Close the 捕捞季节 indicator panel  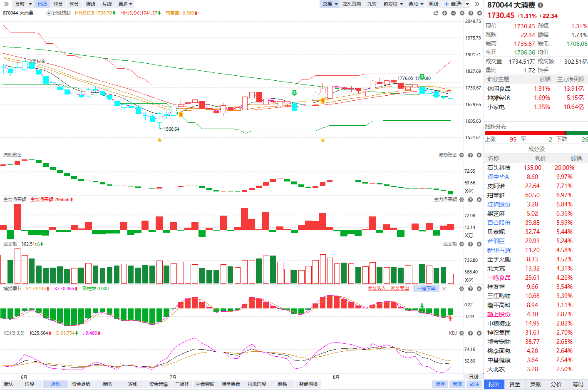pos(479,288)
